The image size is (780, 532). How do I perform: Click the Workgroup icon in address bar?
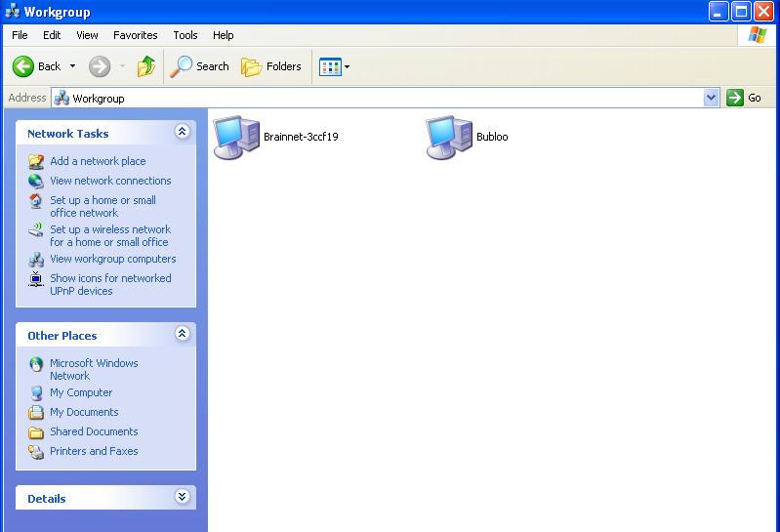pos(62,98)
